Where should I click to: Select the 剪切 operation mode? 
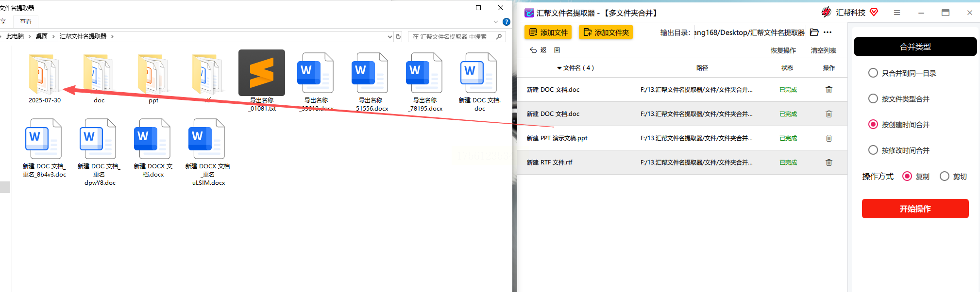coord(945,176)
